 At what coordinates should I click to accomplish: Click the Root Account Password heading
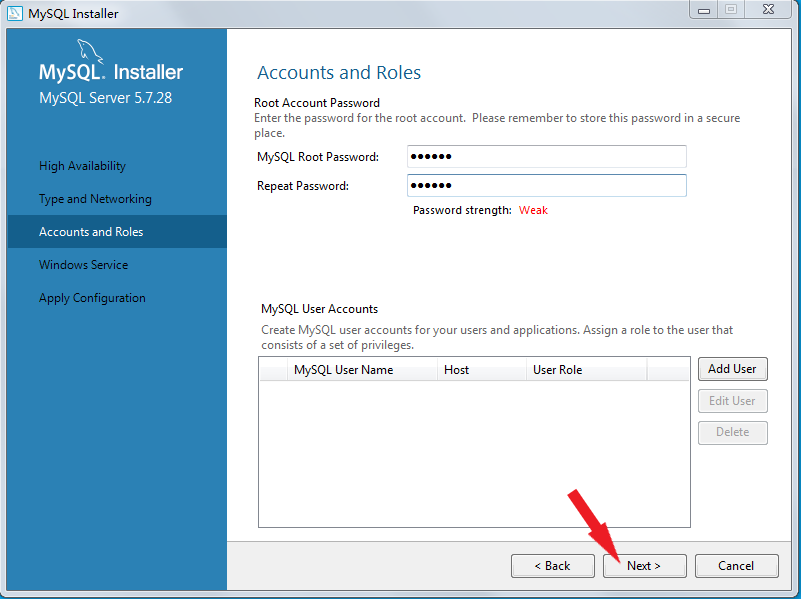317,103
